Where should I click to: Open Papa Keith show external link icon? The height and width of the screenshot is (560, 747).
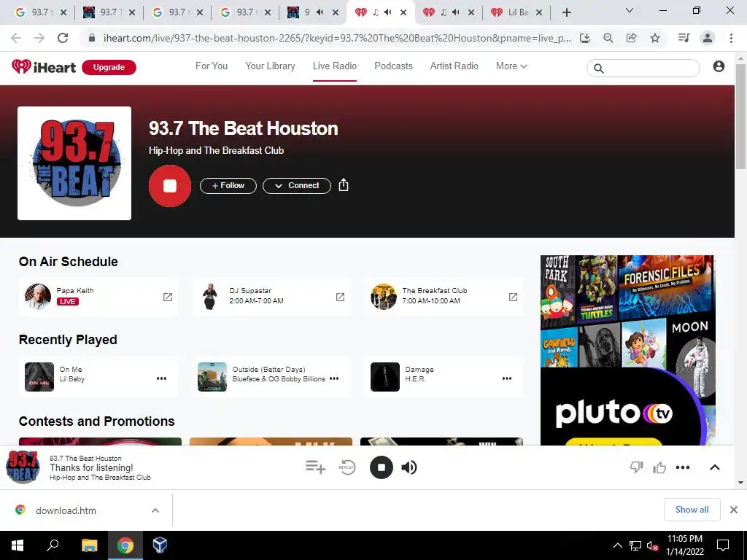click(x=168, y=297)
